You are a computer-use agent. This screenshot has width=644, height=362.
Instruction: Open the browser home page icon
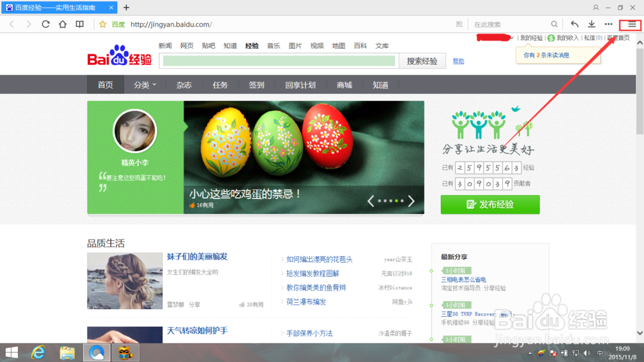click(x=62, y=24)
